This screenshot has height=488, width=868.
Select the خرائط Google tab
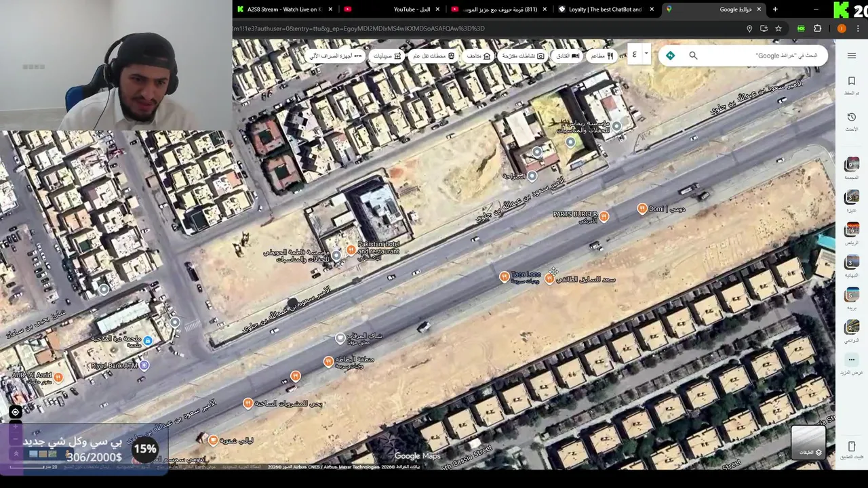[x=715, y=9]
